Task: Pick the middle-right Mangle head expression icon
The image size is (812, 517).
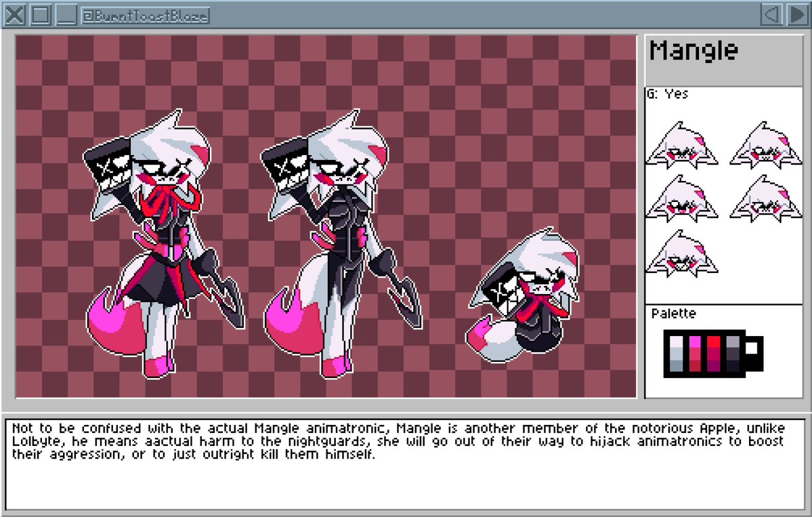Action: tap(765, 199)
